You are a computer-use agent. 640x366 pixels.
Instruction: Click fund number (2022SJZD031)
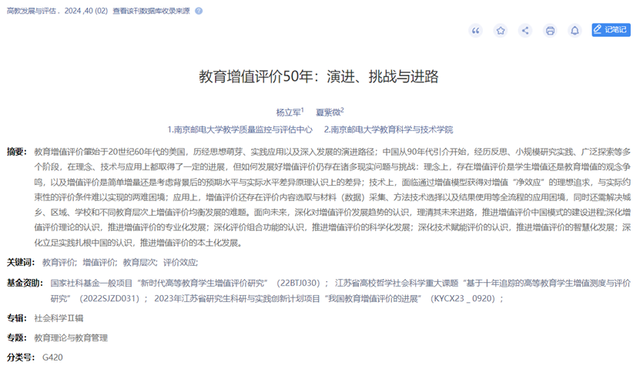coord(109,299)
